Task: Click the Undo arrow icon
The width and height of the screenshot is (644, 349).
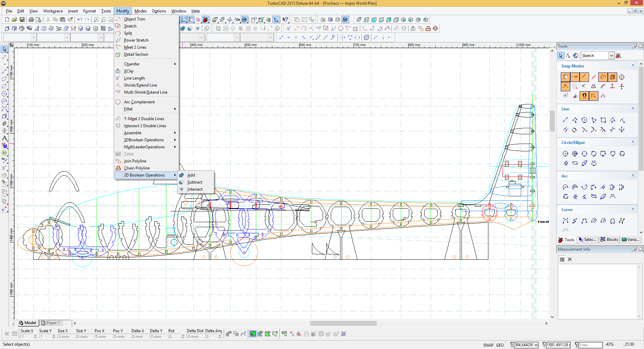Action: click(x=80, y=19)
